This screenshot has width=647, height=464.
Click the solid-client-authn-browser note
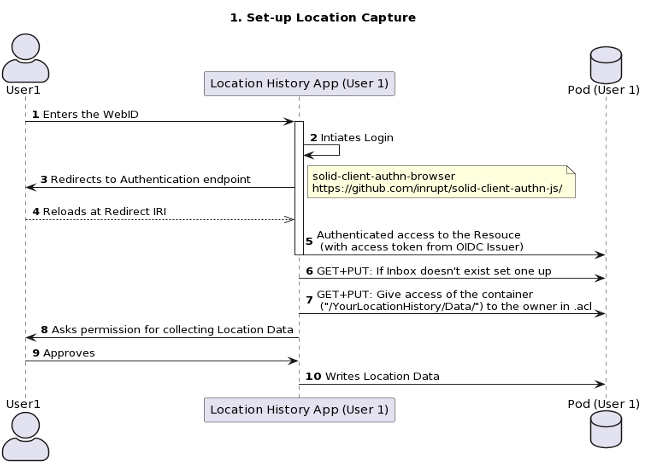(441, 182)
